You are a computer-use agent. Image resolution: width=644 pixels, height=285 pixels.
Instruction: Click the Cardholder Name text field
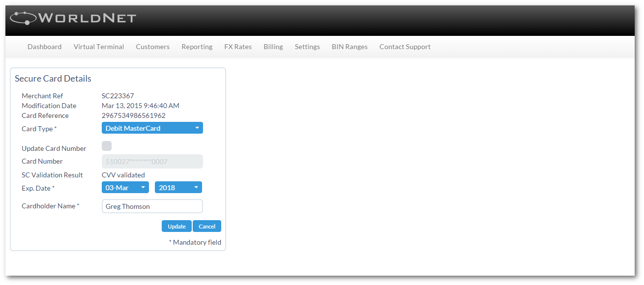(152, 206)
